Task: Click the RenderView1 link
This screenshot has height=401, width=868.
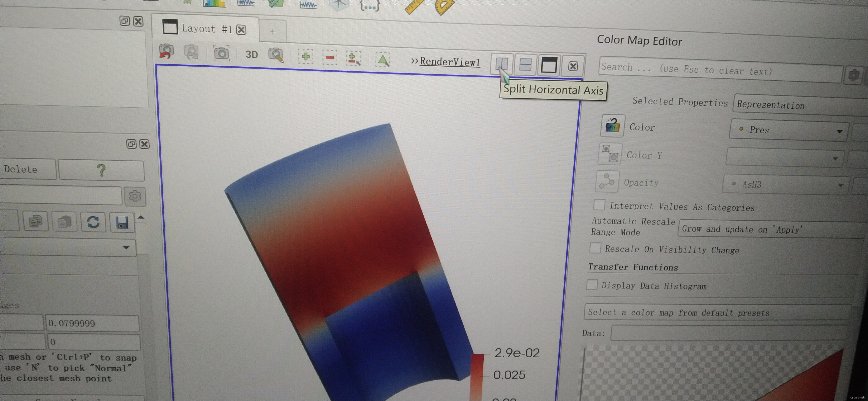Action: [450, 62]
